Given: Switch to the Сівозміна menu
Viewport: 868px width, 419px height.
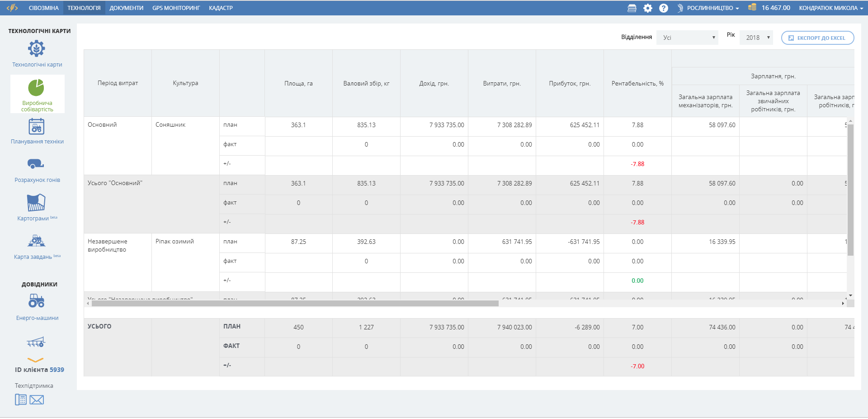Looking at the screenshot, I should (44, 8).
